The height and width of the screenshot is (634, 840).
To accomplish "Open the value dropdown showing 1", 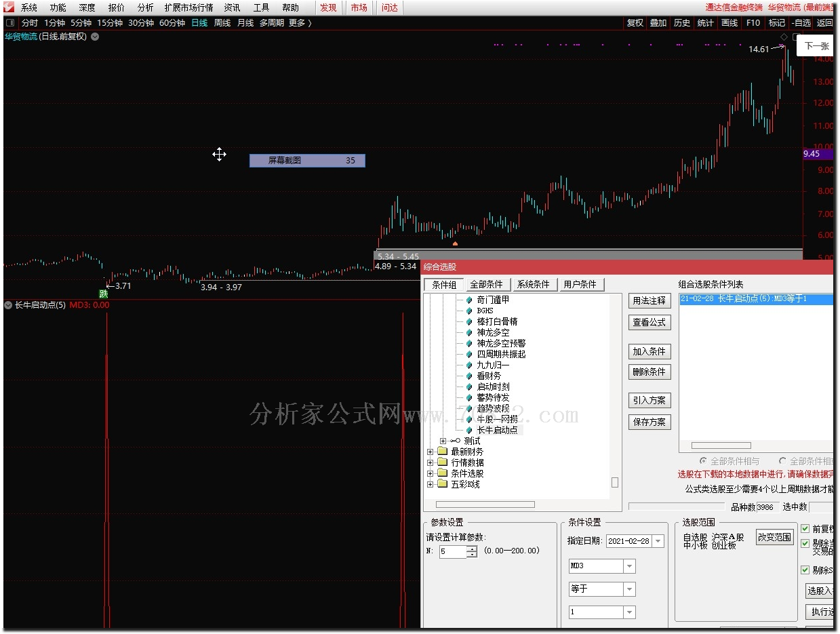I will coord(630,612).
